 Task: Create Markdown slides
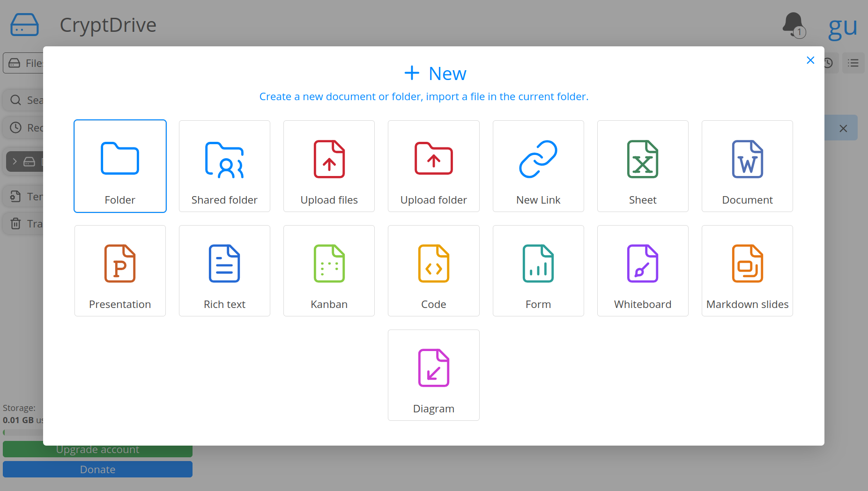[747, 271]
